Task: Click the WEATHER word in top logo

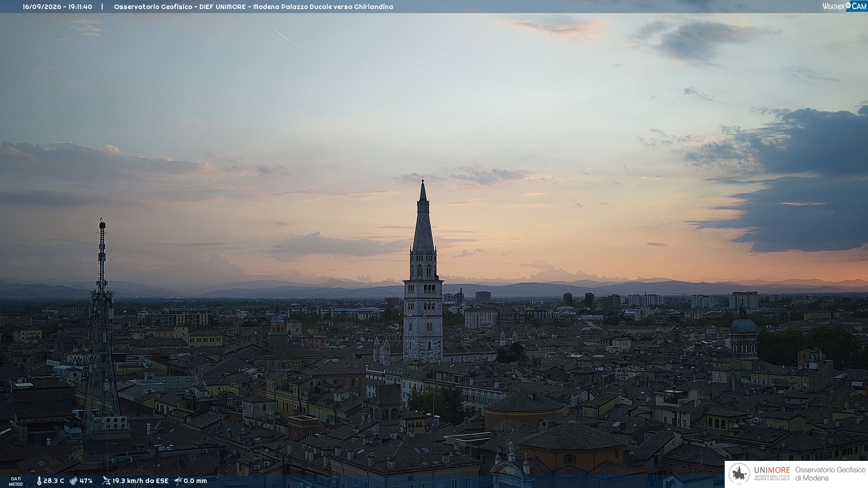Action: coord(833,6)
